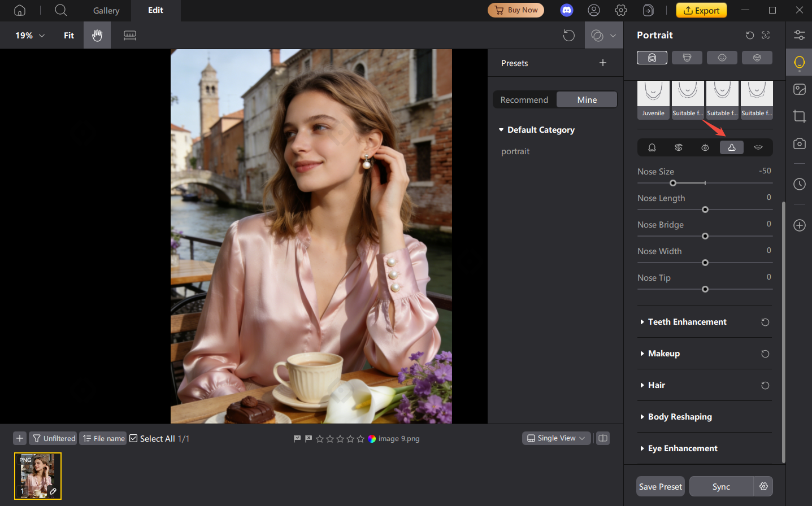Select the eye reshaping icon
Screen dimensions: 812x506
tap(705, 147)
